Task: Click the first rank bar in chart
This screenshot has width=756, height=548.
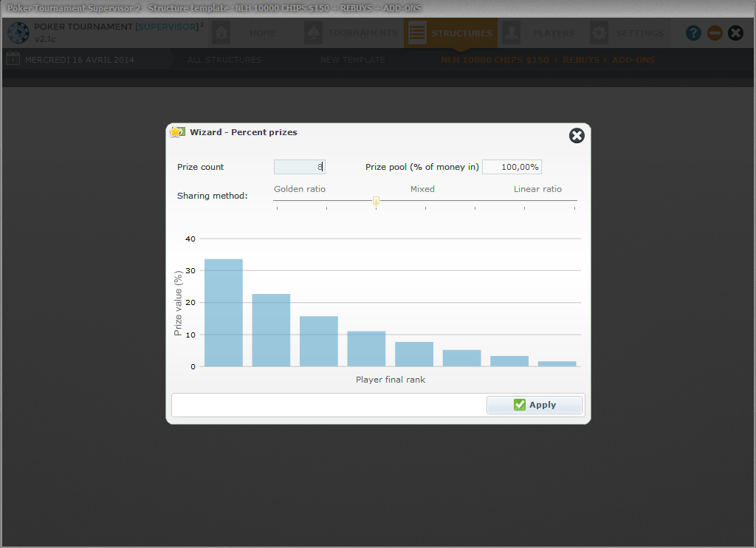Action: click(223, 312)
